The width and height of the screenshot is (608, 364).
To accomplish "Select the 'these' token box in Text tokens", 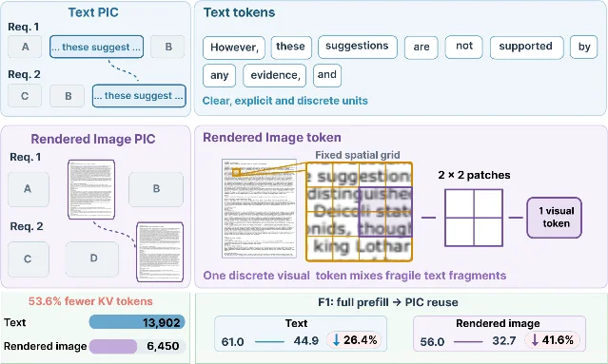I will point(291,48).
